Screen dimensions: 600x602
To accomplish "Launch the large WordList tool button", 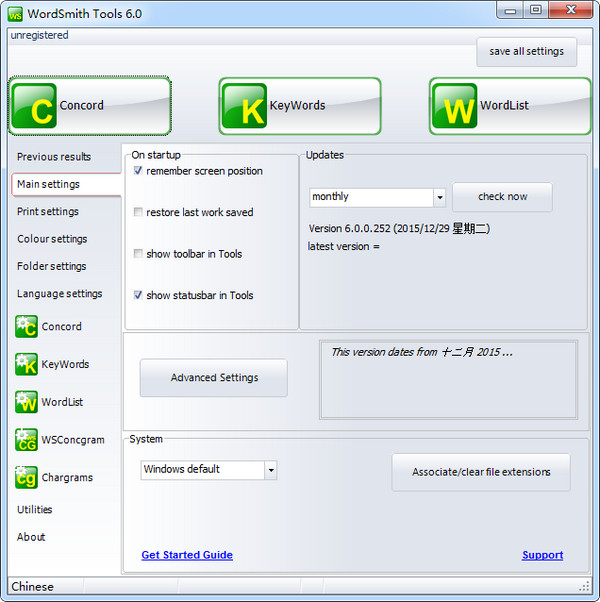I will pos(510,106).
